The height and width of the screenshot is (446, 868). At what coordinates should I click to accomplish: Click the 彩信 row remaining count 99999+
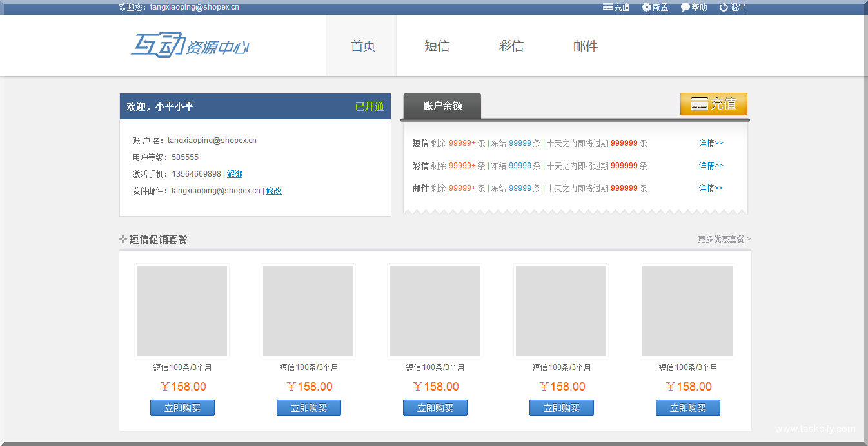462,166
